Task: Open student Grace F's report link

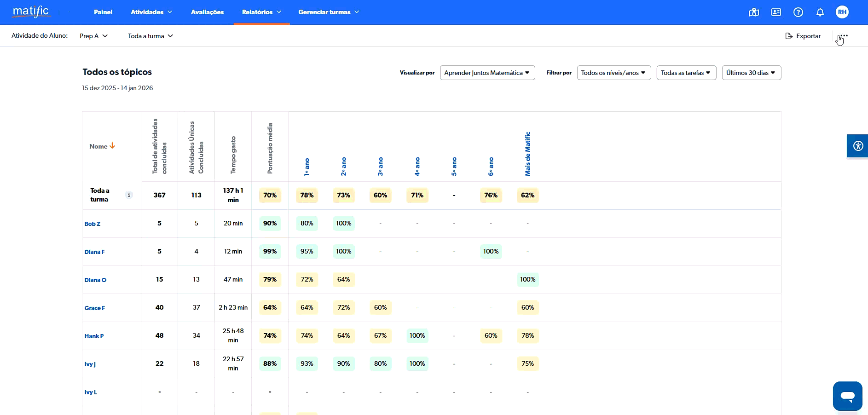Action: click(x=95, y=308)
